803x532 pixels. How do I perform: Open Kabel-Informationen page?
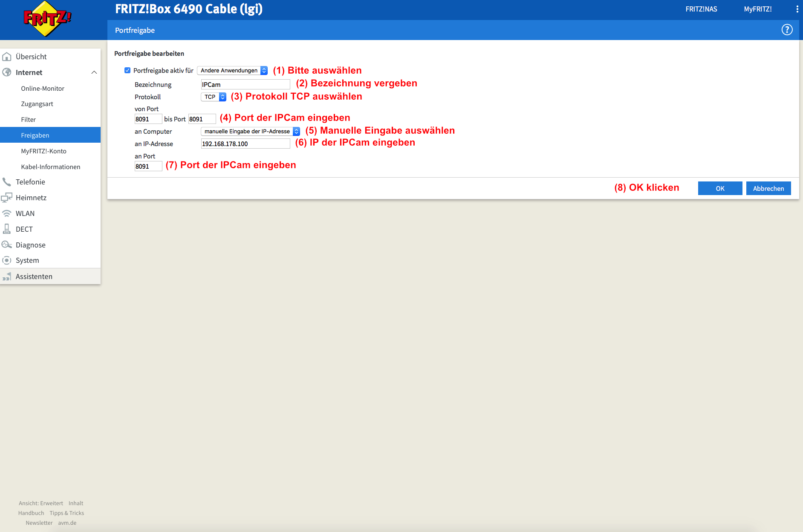(50, 167)
